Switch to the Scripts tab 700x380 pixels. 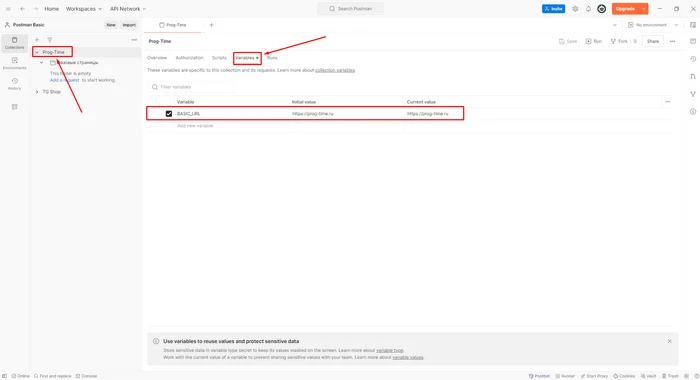(219, 58)
